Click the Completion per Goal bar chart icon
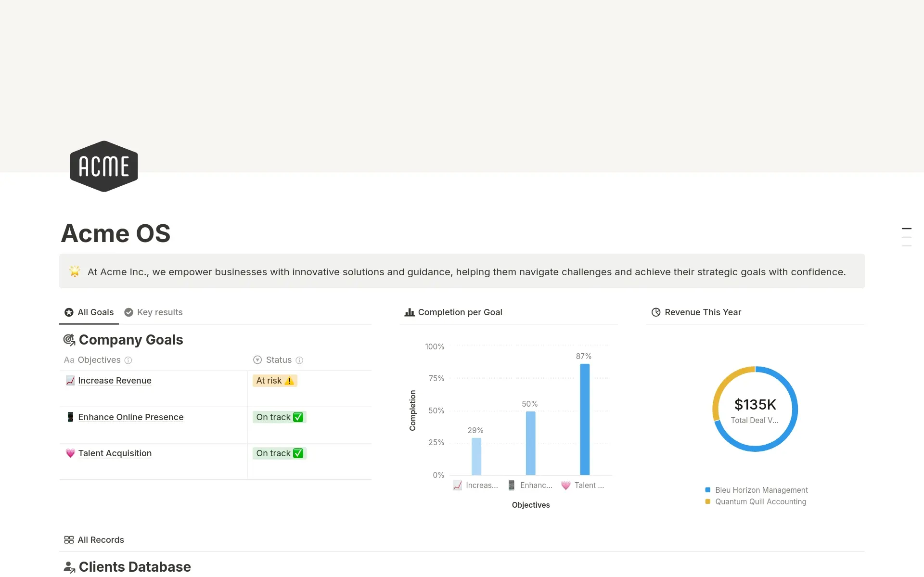Screen dimensions: 924x577 (410, 312)
